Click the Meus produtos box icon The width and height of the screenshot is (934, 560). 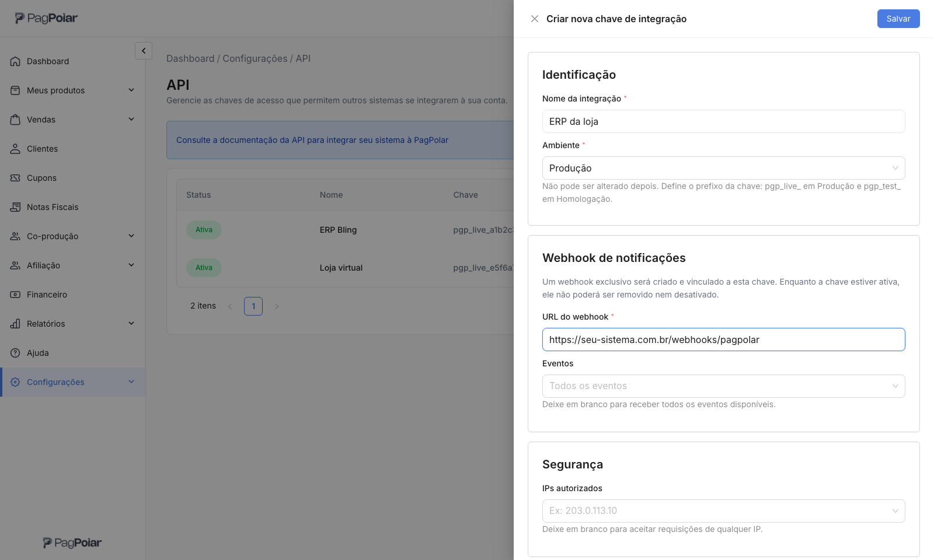[x=15, y=90]
